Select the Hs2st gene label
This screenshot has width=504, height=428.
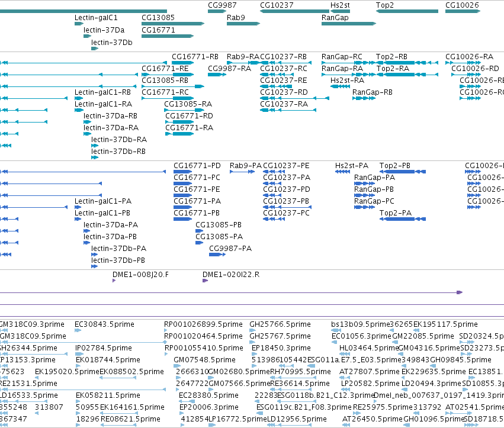point(340,5)
